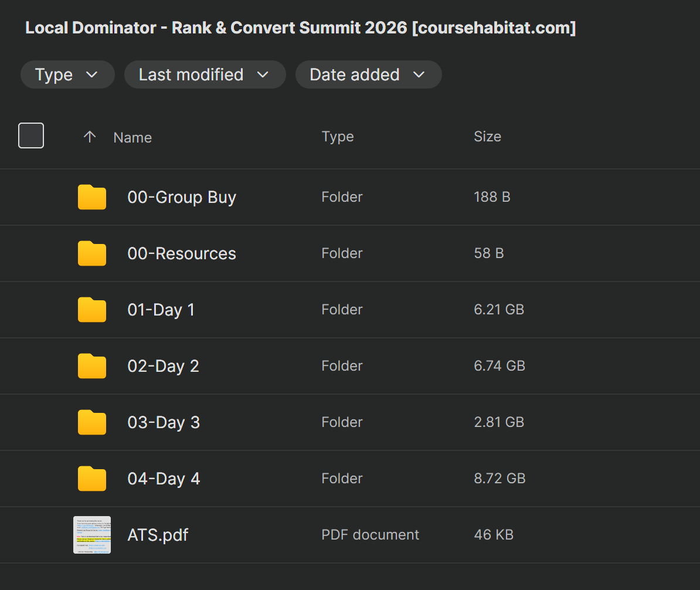700x590 pixels.
Task: Click the Size column header
Action: [487, 137]
